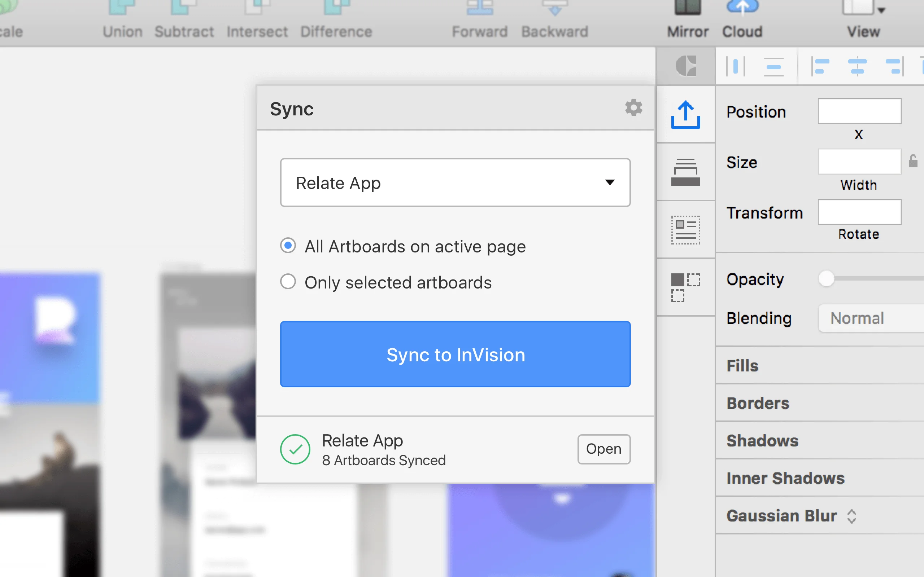This screenshot has width=924, height=577.
Task: Change Gaussian Blur type stepper
Action: [x=851, y=516]
